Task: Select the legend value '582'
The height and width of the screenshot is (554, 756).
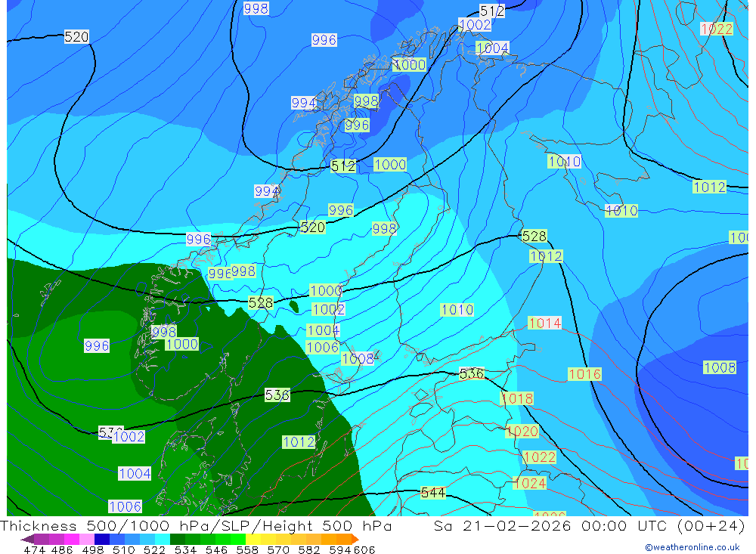Action: 309,549
